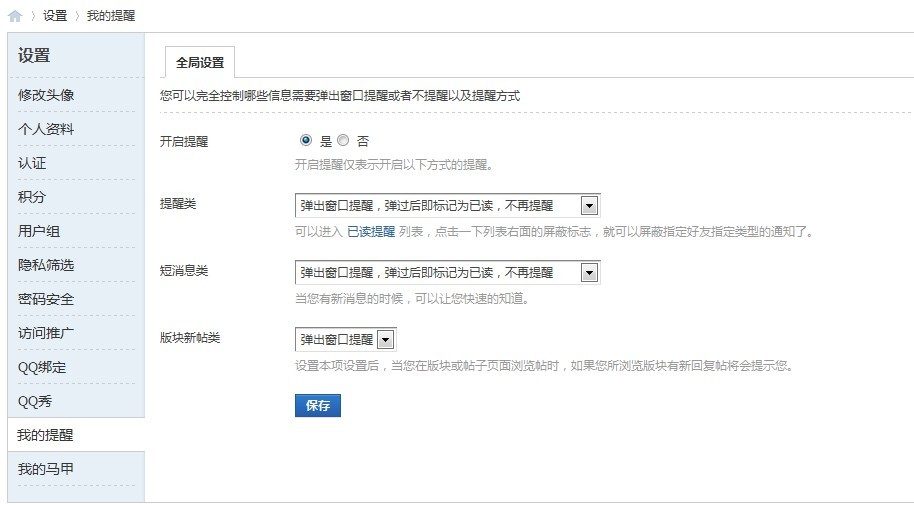Click the 版块新帖类 field label
Screen dimensions: 914x505
click(190, 338)
